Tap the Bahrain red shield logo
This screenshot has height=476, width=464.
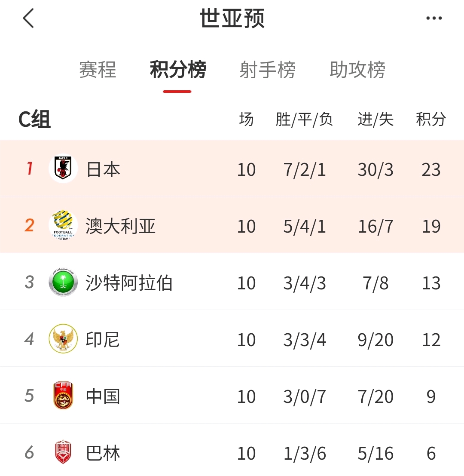point(63,452)
